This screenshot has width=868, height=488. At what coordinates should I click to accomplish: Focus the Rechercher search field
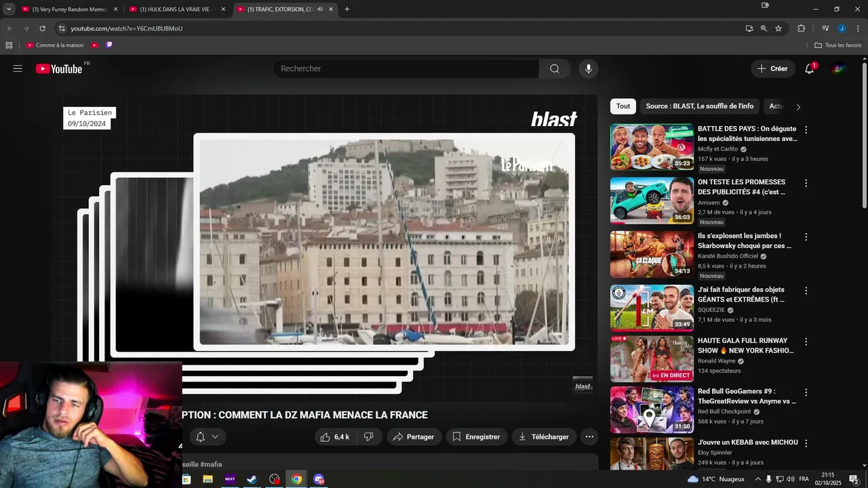click(406, 68)
